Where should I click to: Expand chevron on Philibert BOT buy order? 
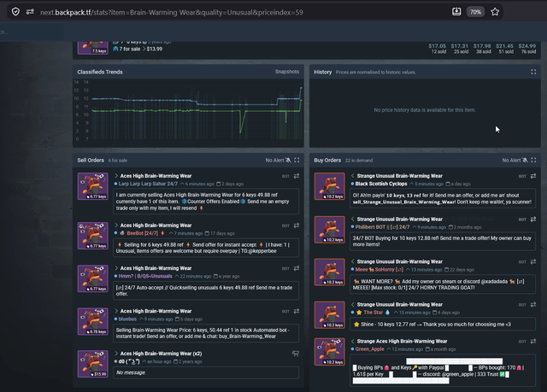coord(353,219)
